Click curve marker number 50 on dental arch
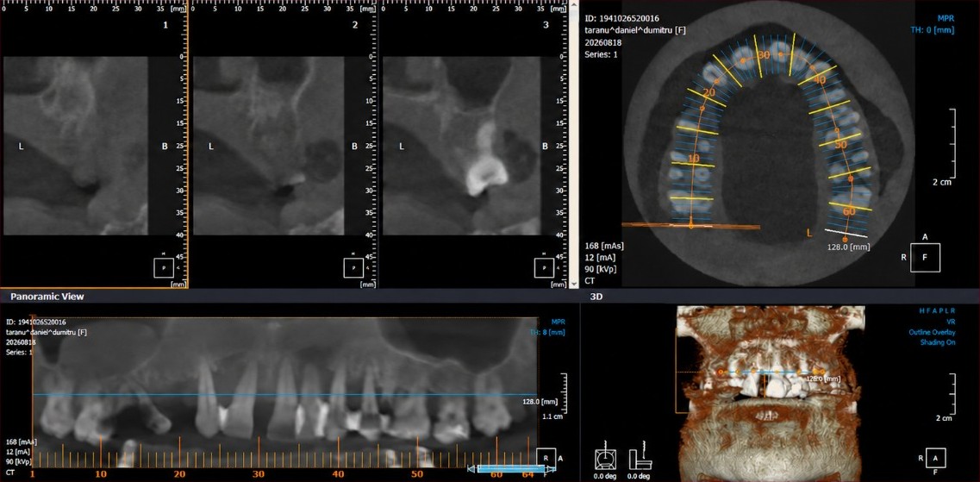980x482 pixels. (x=840, y=144)
